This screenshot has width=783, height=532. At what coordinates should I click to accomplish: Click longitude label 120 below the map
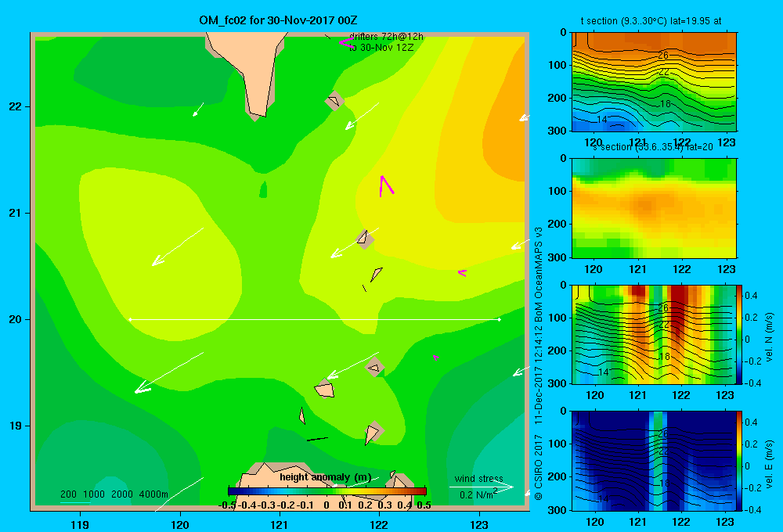click(180, 524)
